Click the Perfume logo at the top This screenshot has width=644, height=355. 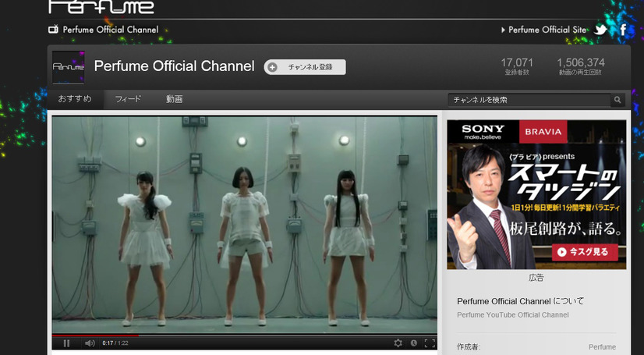tap(101, 7)
